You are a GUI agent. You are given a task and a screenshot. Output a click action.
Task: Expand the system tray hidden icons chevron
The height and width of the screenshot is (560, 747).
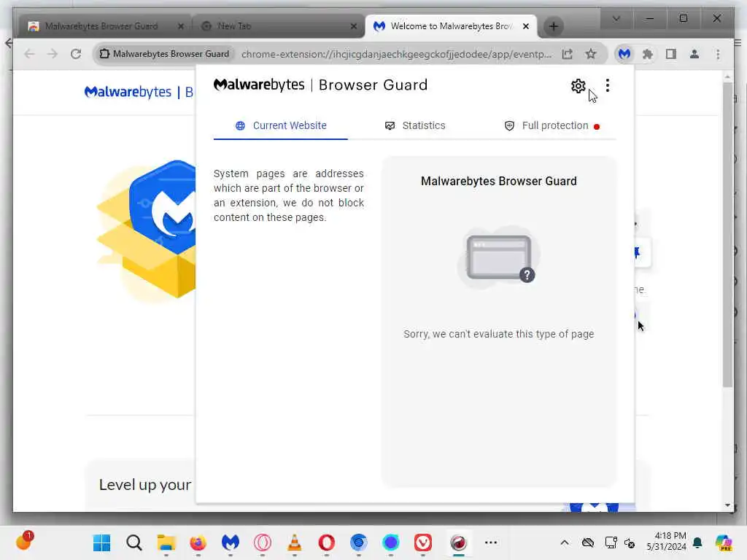click(x=565, y=542)
